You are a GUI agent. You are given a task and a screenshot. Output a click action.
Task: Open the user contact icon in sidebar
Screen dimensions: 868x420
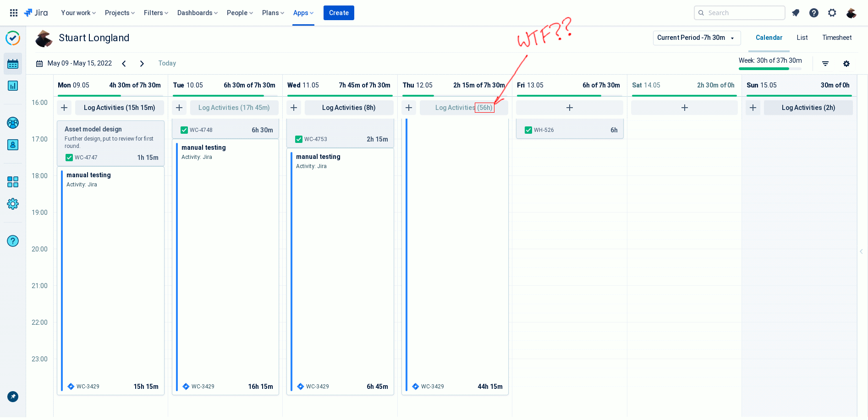[x=13, y=145]
